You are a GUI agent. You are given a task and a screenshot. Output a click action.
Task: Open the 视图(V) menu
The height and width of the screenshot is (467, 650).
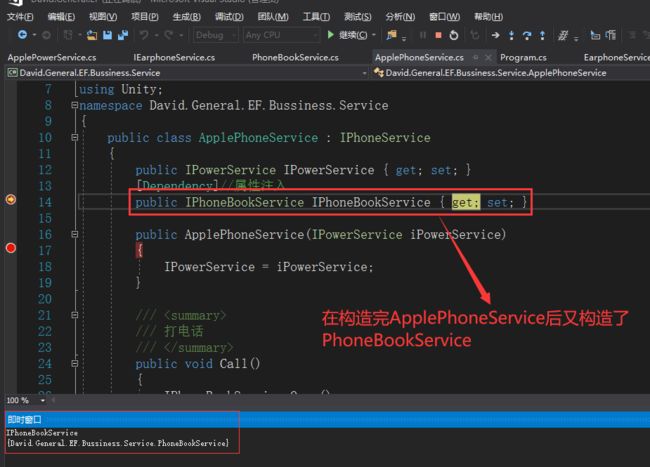coord(103,17)
